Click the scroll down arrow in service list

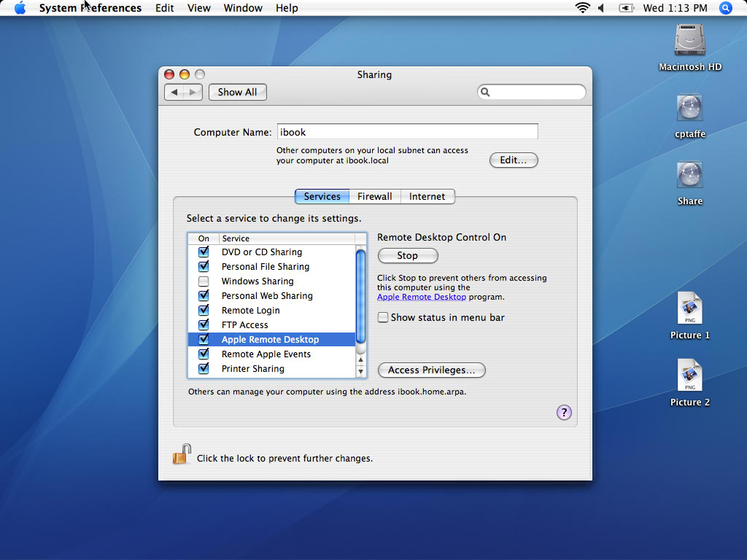click(360, 371)
